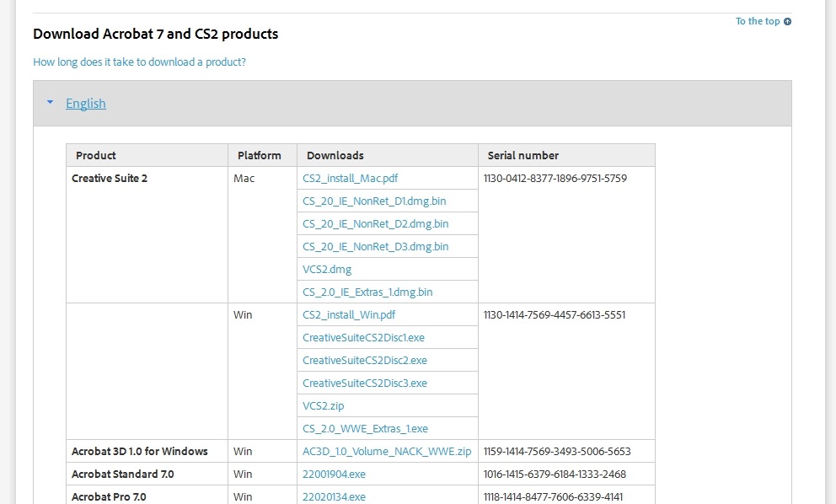The image size is (836, 504).
Task: Download CS2_install_Mac.pdf
Action: click(x=350, y=178)
